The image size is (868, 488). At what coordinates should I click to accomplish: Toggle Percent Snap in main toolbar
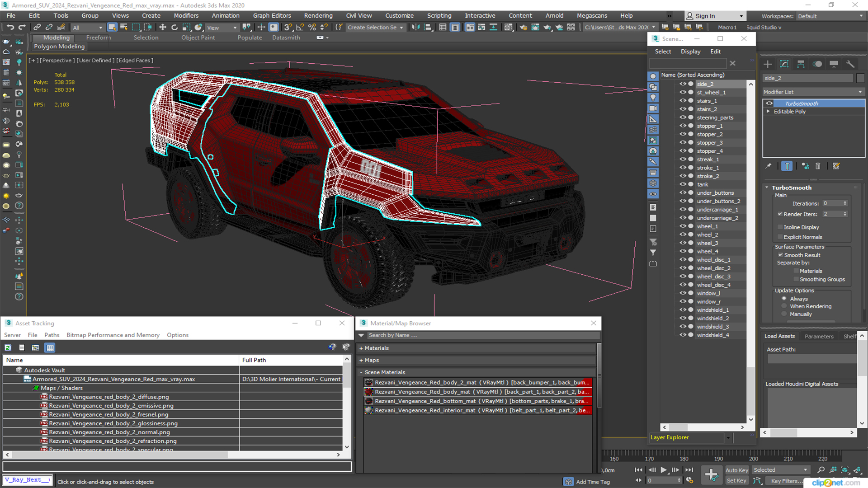312,28
